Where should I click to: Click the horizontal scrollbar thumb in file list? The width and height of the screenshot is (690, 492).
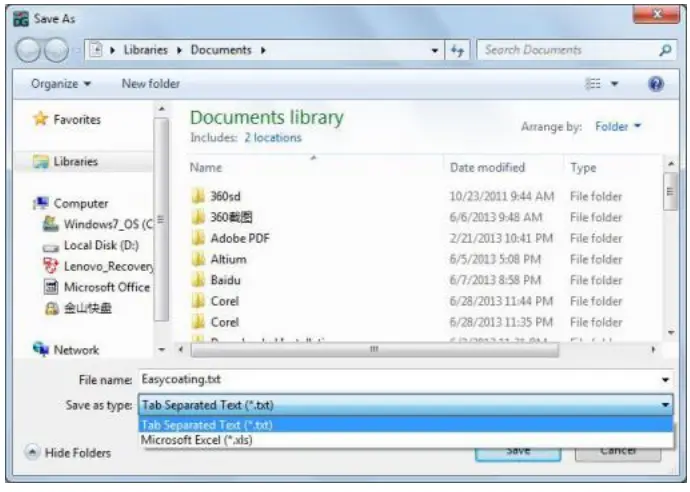point(375,349)
